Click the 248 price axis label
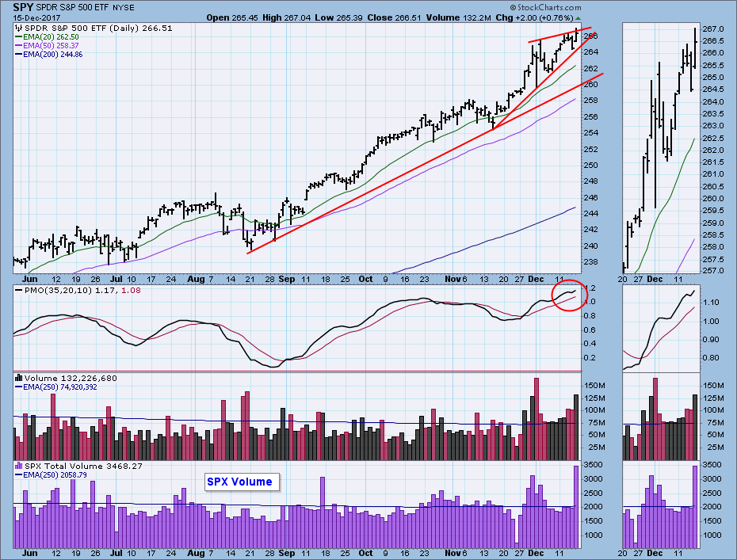Screen dimensions: 737x560 click(x=591, y=181)
